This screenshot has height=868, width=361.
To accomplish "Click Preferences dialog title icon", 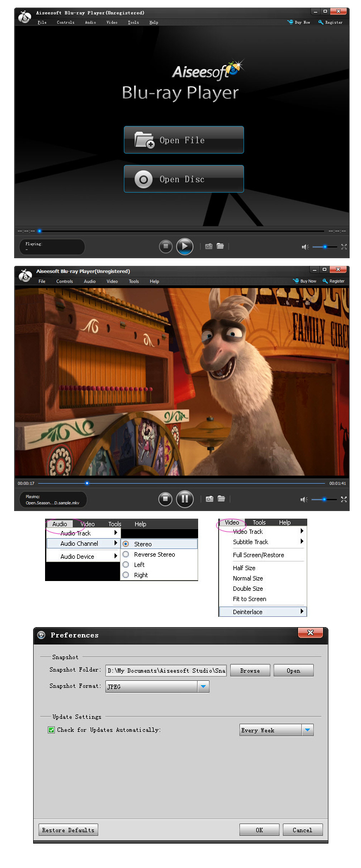I will coord(41,635).
